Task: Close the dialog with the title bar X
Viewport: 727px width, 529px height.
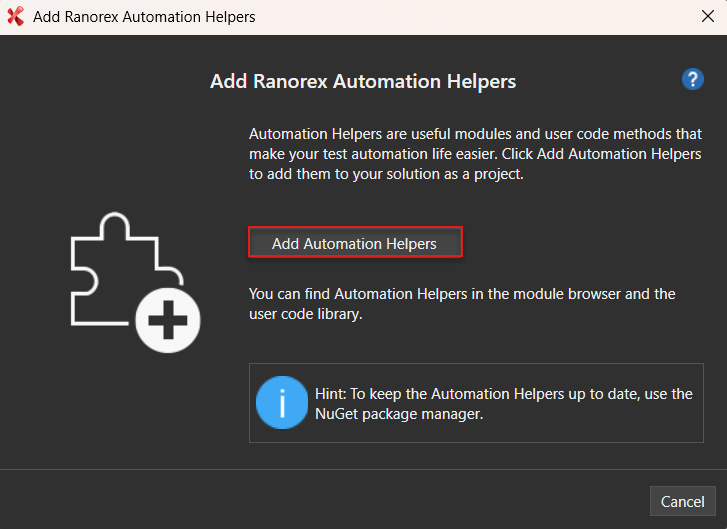Action: click(x=708, y=16)
